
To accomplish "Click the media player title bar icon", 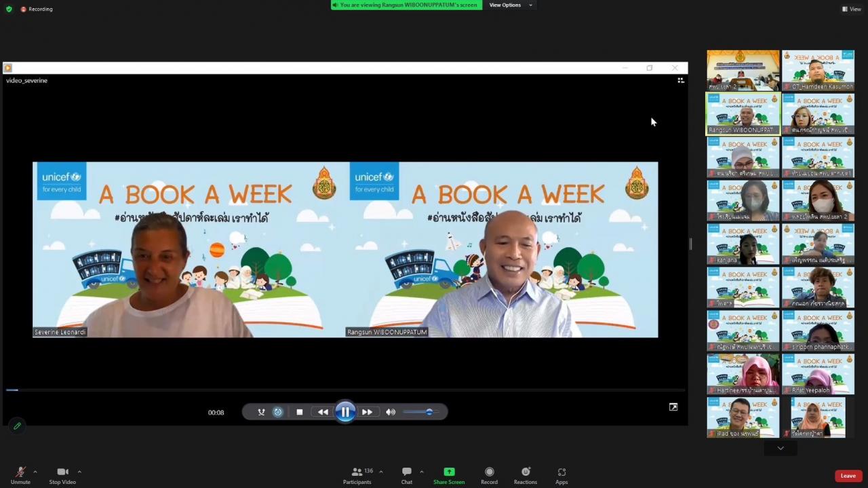I will (x=7, y=68).
